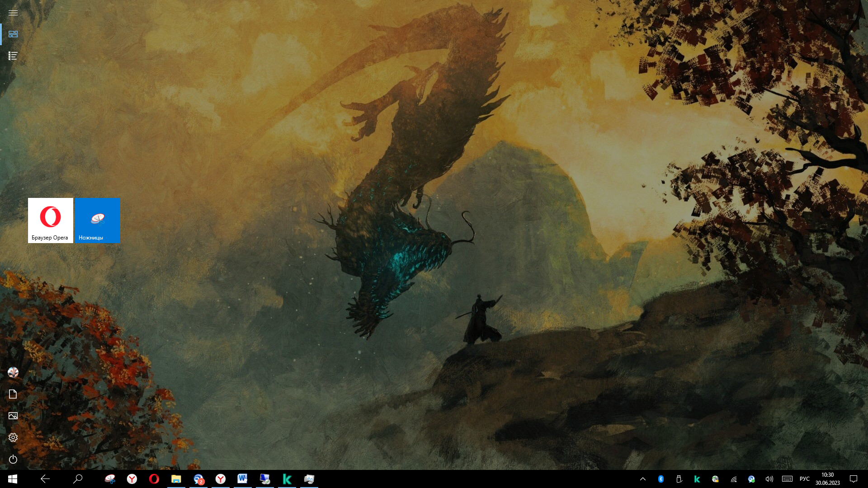Open the Wi-Fi network tray icon
Viewport: 868px width, 488px height.
(733, 479)
